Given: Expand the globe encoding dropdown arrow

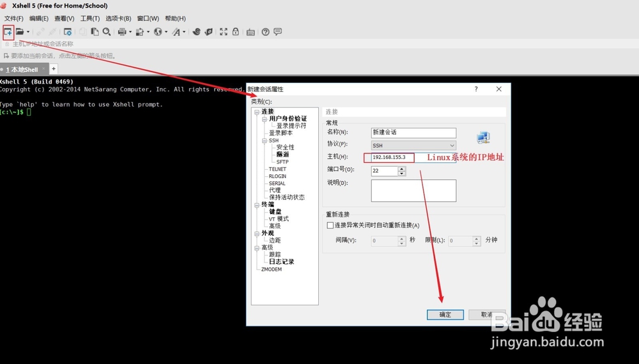Looking at the screenshot, I should (166, 32).
